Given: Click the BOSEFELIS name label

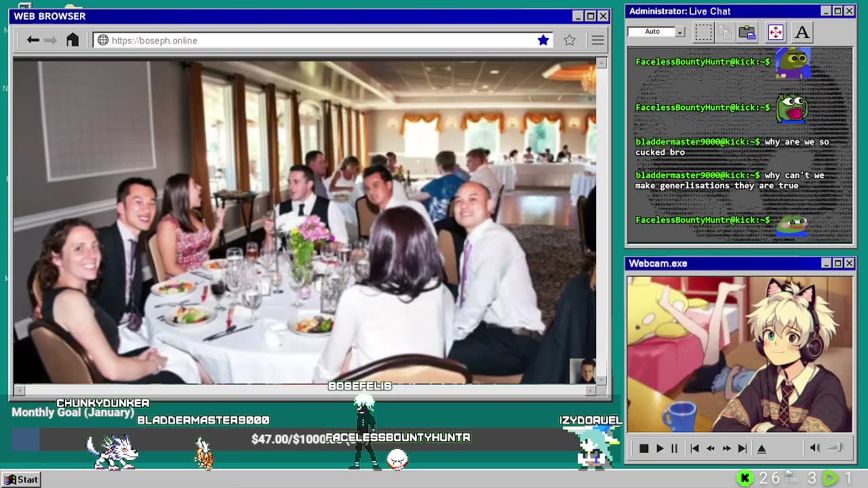Looking at the screenshot, I should click(x=360, y=386).
